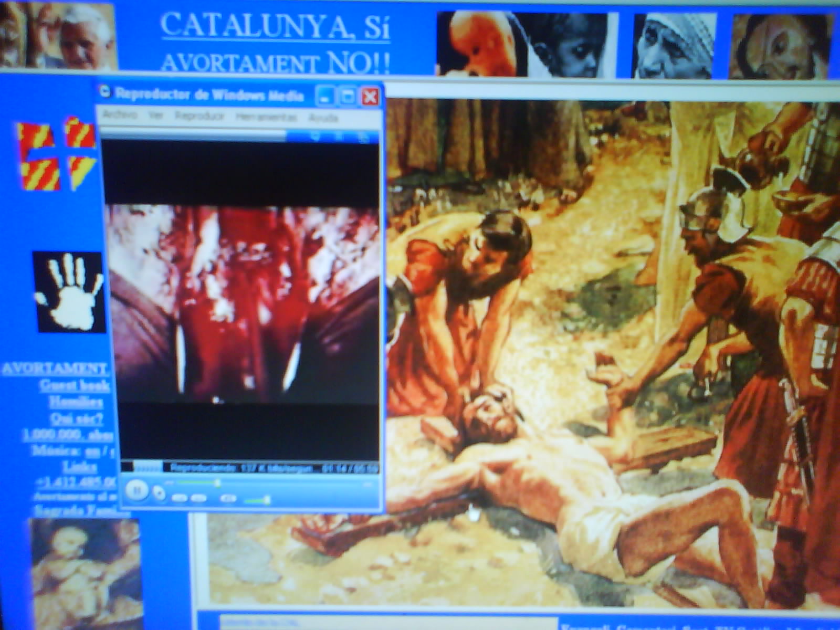Click the baby and child photo in the header

527,45
